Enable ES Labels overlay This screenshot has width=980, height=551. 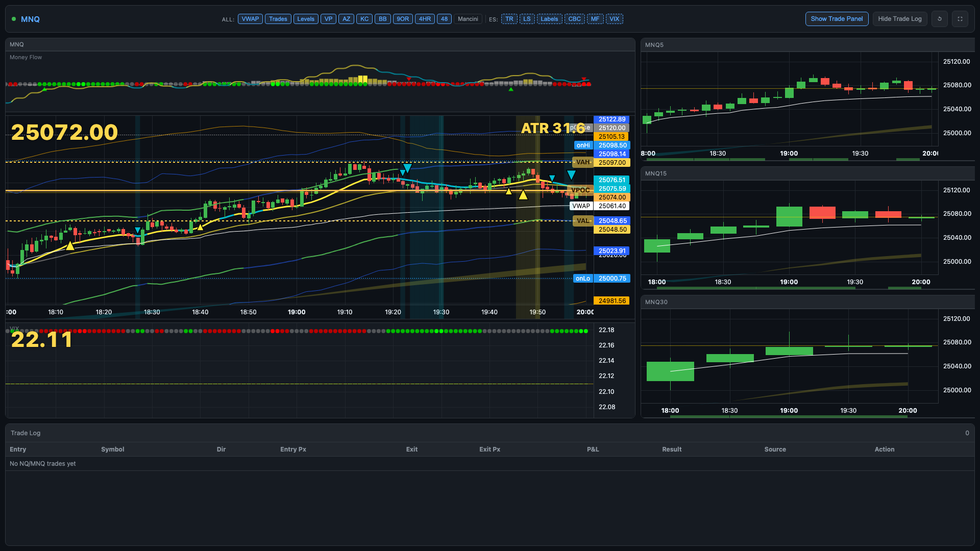pyautogui.click(x=549, y=19)
